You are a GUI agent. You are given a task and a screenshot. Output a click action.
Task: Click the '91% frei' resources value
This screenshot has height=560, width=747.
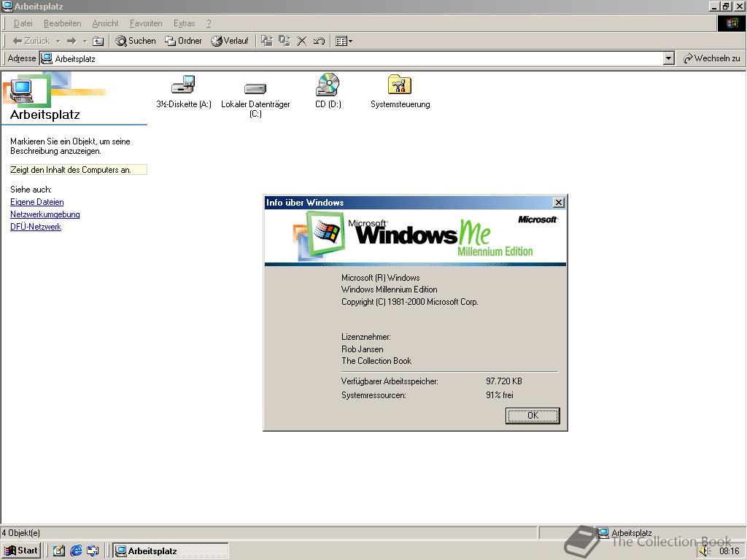tap(499, 394)
